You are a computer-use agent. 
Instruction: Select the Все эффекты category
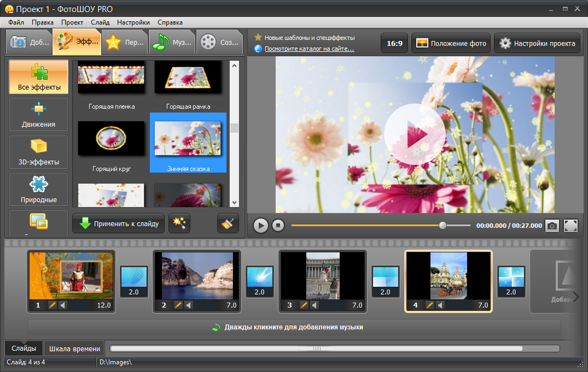39,77
